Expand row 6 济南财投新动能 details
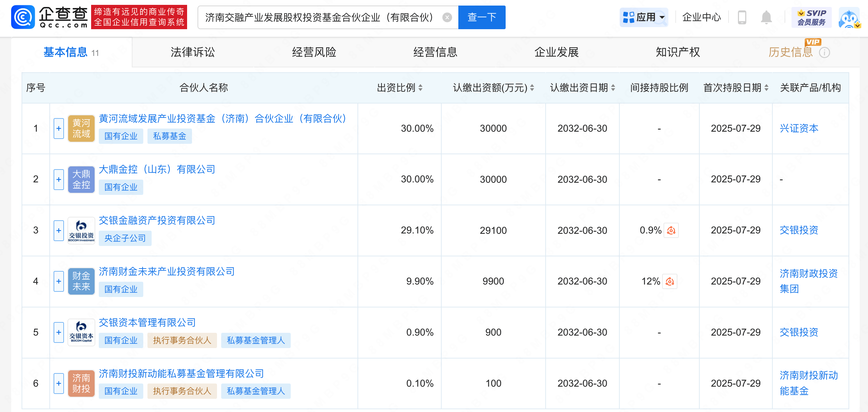868x412 pixels. click(x=59, y=383)
